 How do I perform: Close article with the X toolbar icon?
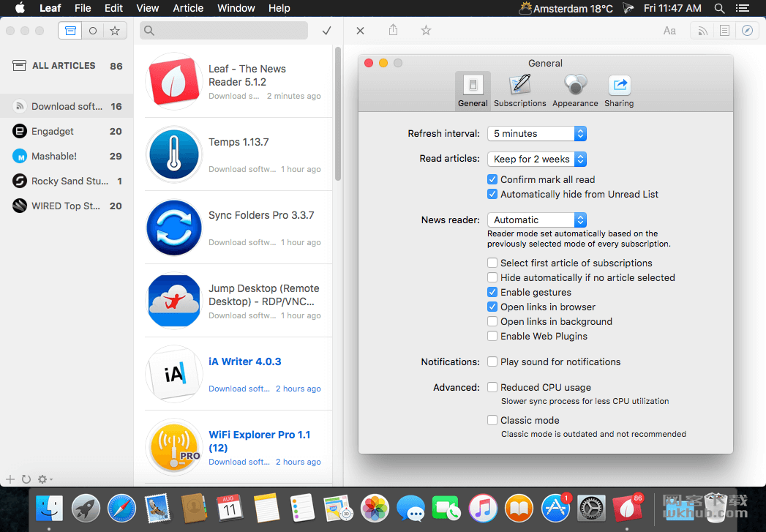(360, 31)
